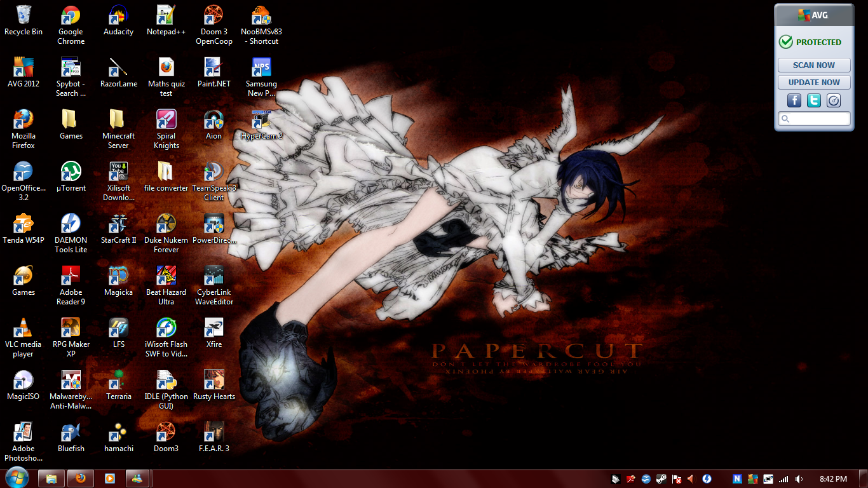Screen dimensions: 868x488
Task: Launch Paint.NET from desktop
Action: pos(214,72)
